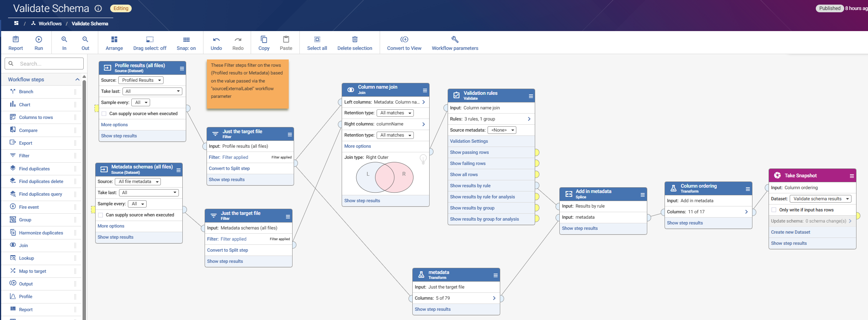Check Can supply source in Profile results
The image size is (868, 320).
pyautogui.click(x=104, y=114)
